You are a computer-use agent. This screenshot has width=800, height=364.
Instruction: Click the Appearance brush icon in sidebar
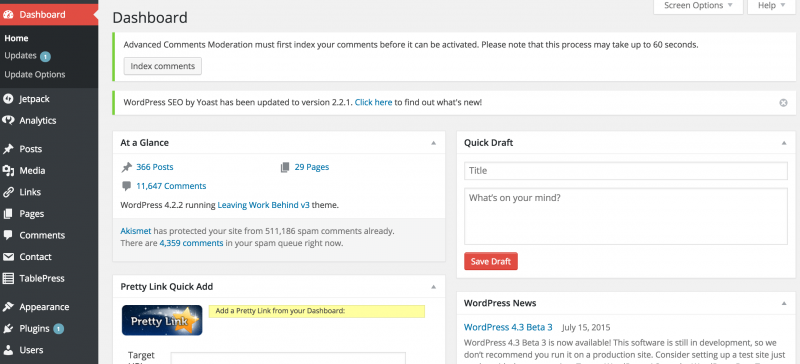pyautogui.click(x=8, y=307)
